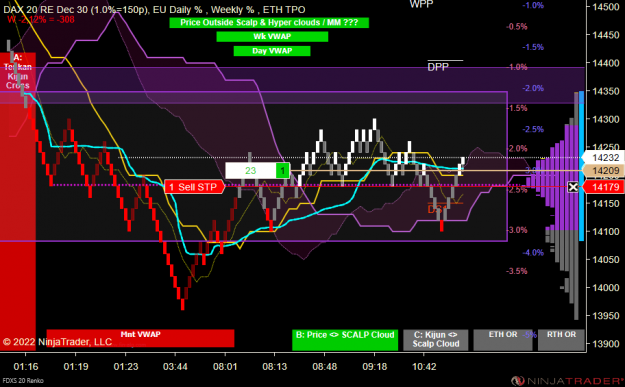Select the 14209 price marker on axis
Screen dimensions: 625x387
[603, 171]
